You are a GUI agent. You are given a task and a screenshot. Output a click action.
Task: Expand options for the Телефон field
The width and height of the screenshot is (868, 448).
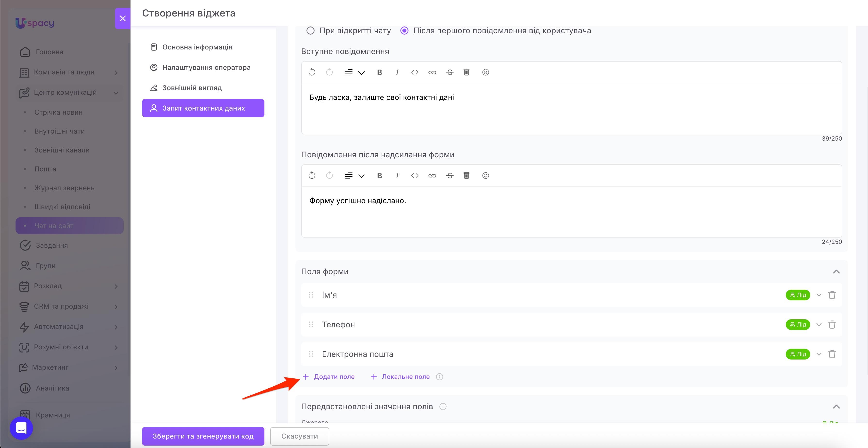coord(819,325)
